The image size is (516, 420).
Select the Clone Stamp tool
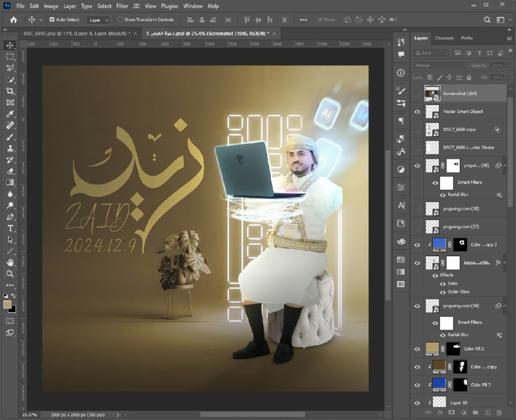coord(10,148)
